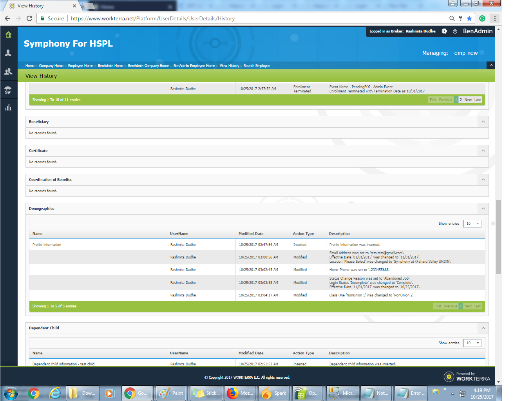Viewport: 532px width, 401px height.
Task: Click the saved password key icon
Action: tap(461, 18)
